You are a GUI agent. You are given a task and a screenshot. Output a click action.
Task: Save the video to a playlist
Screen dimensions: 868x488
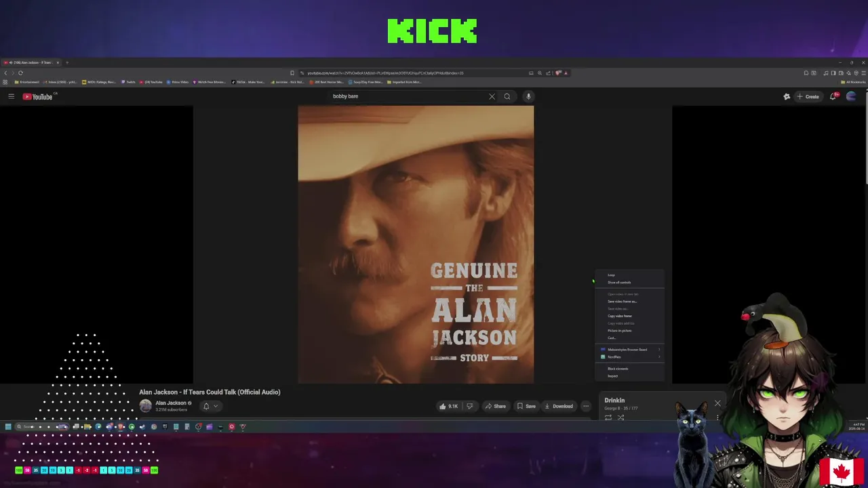pyautogui.click(x=526, y=406)
